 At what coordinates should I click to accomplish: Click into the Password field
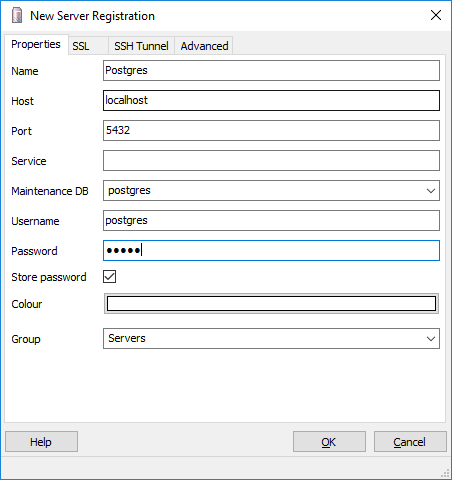pyautogui.click(x=271, y=250)
